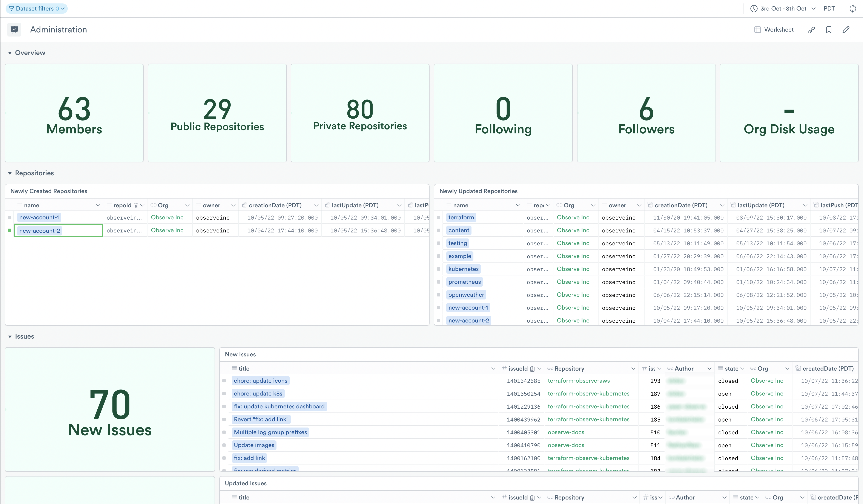The image size is (863, 504).
Task: Open the terraform-observe-aws repository link
Action: [578, 380]
